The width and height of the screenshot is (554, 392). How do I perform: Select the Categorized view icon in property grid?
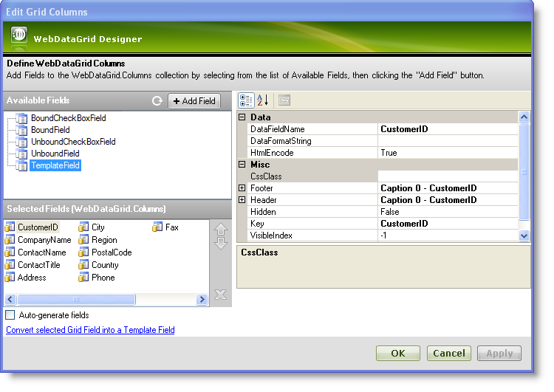pos(246,100)
